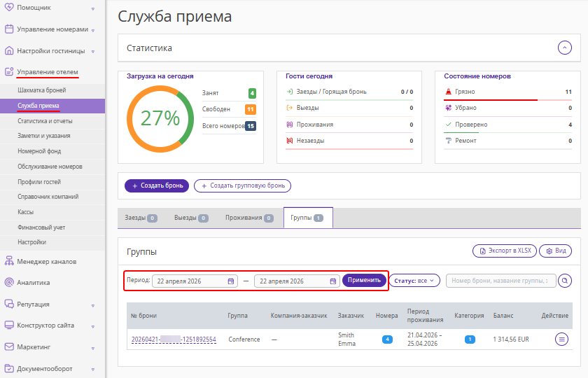This screenshot has height=378, width=588.
Task: Open the Статус: все dropdown
Action: click(x=414, y=281)
